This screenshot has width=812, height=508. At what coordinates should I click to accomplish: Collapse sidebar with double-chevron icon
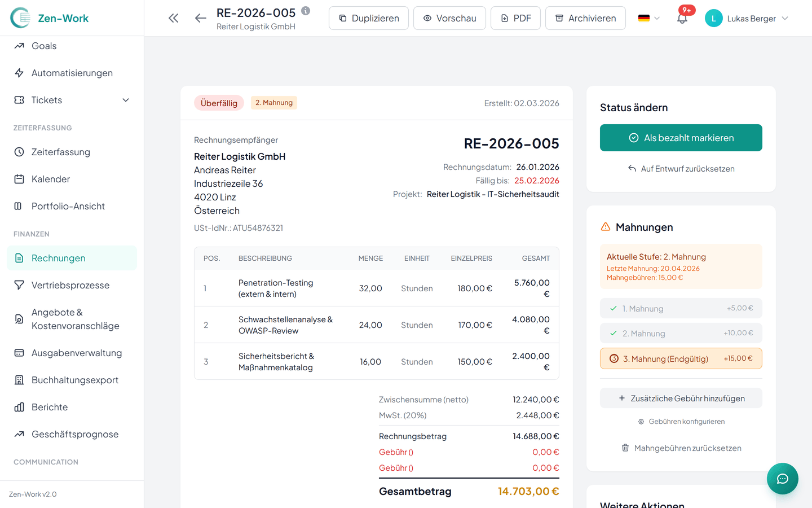174,18
